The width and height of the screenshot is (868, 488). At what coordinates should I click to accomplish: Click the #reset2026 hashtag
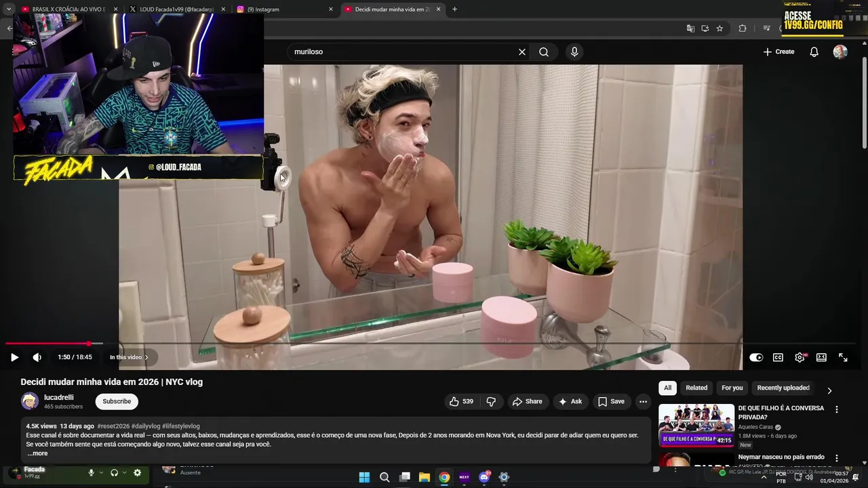tap(113, 426)
